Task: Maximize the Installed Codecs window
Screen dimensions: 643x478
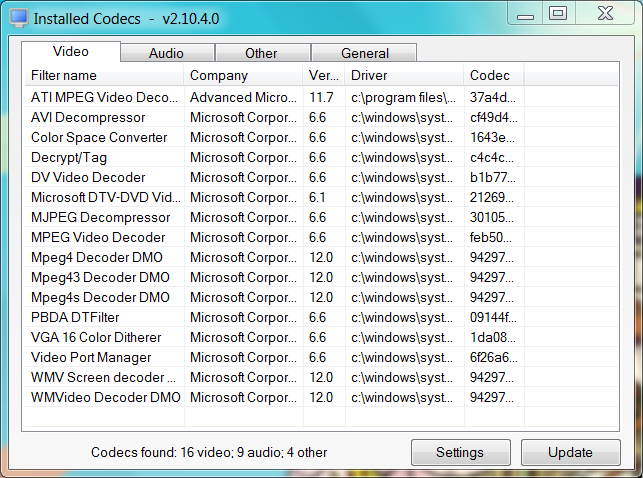Action: (x=558, y=13)
